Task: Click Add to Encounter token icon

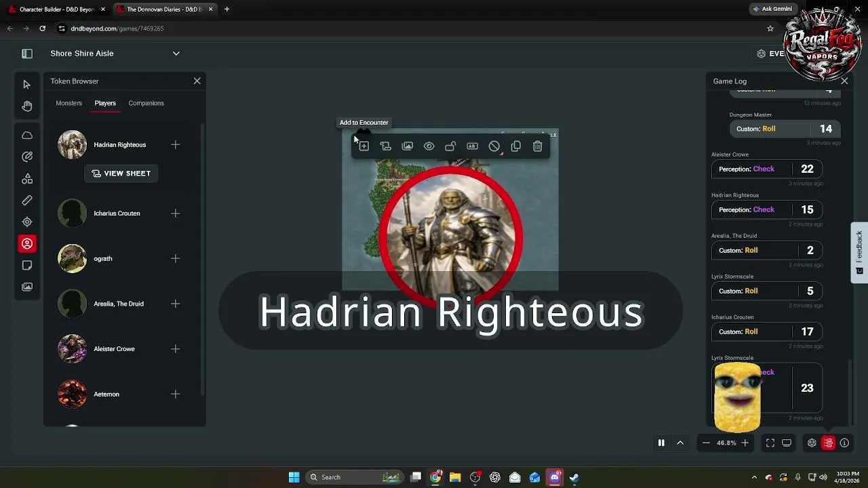Action: coord(364,146)
